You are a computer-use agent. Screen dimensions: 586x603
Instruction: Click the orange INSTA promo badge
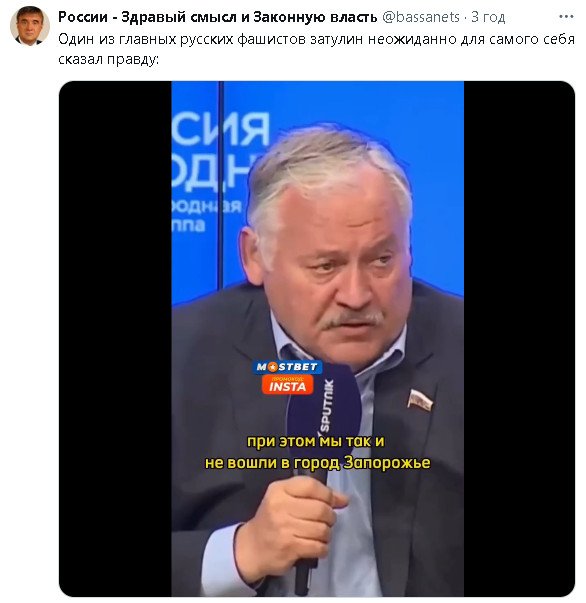point(287,385)
